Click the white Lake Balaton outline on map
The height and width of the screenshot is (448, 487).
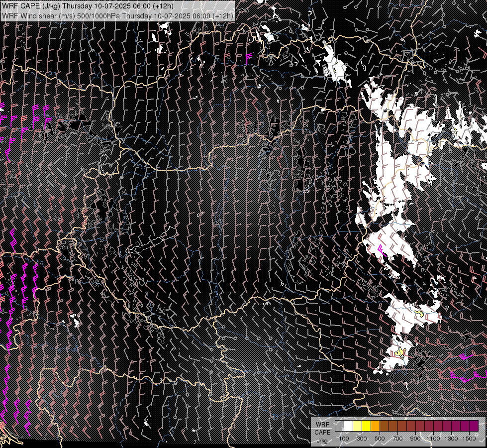(x=151, y=240)
